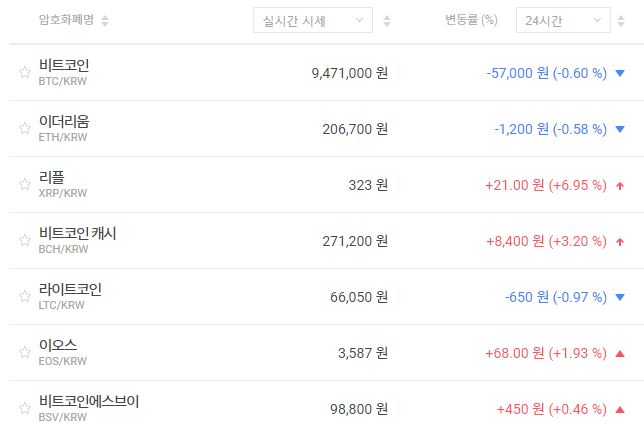Sort by cryptocurrency name (암호화폐명) arrows
The height and width of the screenshot is (433, 644).
click(x=106, y=20)
